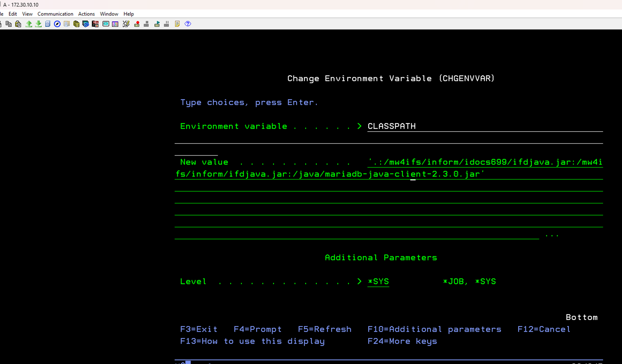This screenshot has height=364, width=622.
Task: Click the Paste clipboard icon
Action: (18, 24)
